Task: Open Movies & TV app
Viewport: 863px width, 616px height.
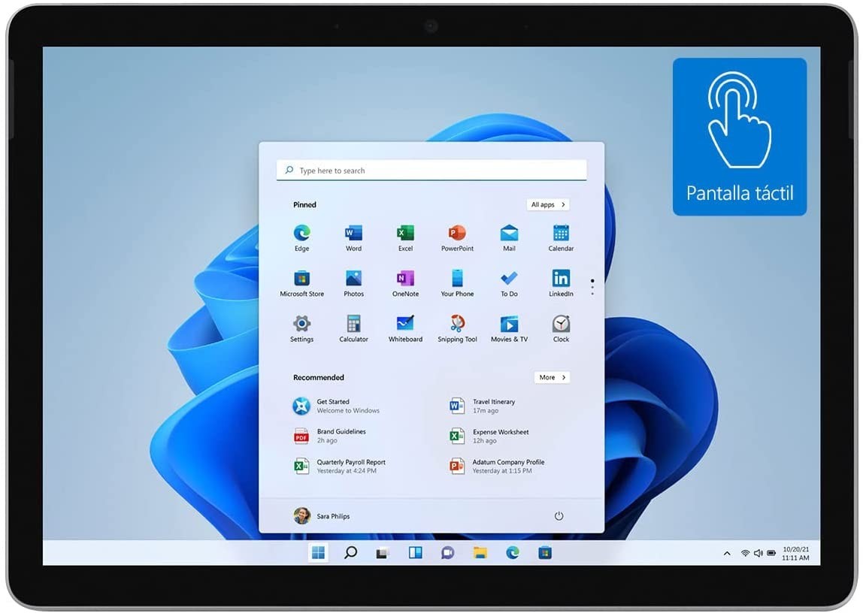Action: 509,329
